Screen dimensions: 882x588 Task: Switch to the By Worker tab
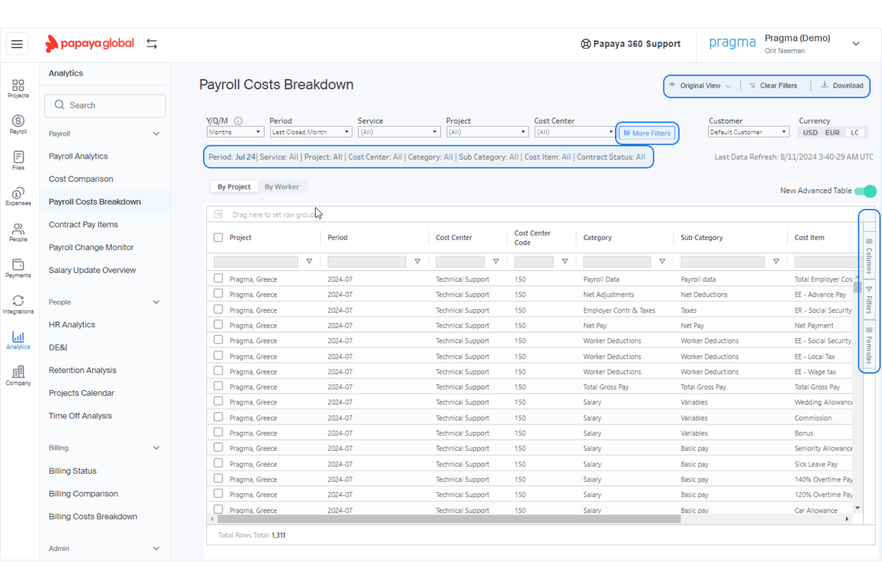pos(282,187)
